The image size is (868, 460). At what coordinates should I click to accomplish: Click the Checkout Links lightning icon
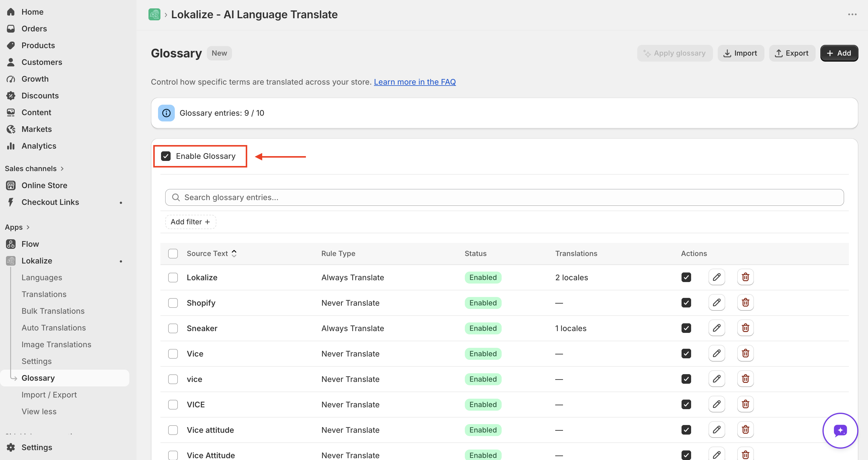[11, 202]
